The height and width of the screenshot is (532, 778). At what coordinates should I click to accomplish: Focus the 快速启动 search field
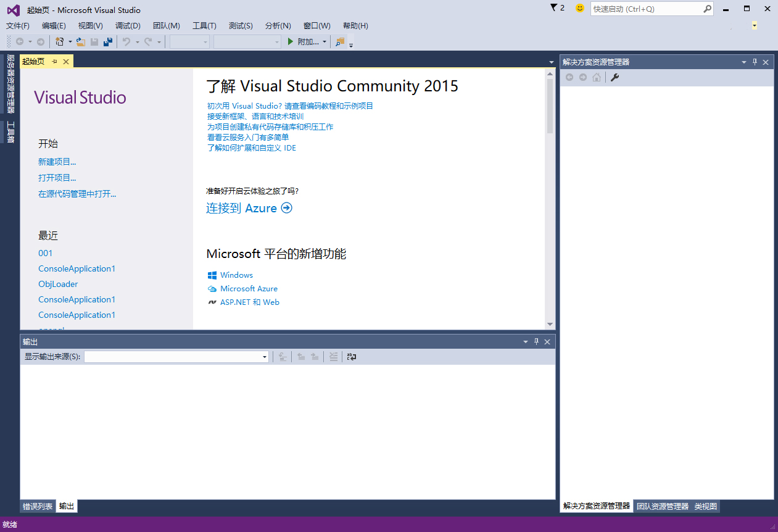pos(646,9)
